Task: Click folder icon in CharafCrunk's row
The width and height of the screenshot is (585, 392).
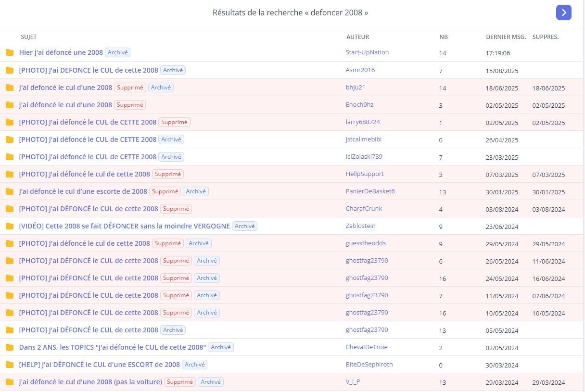Action: pos(10,209)
